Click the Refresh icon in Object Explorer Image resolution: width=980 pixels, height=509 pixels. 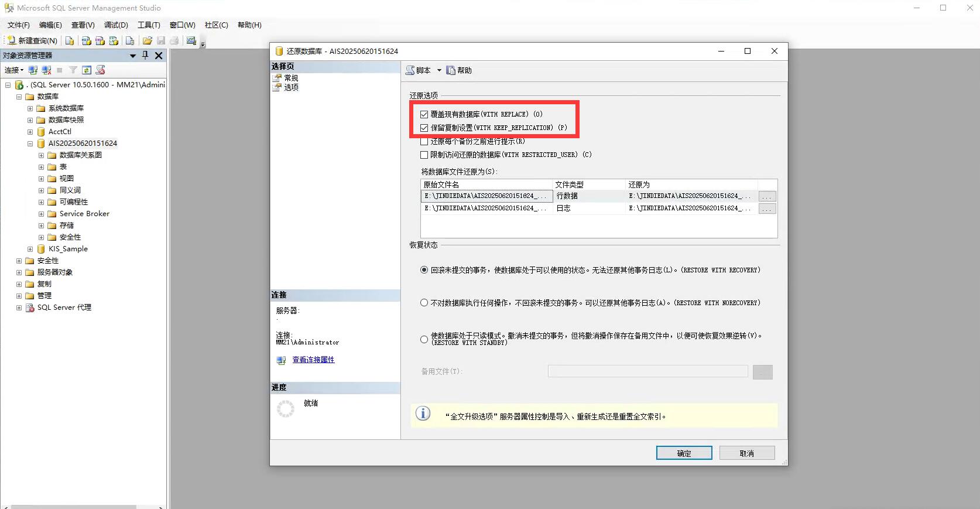pyautogui.click(x=87, y=70)
